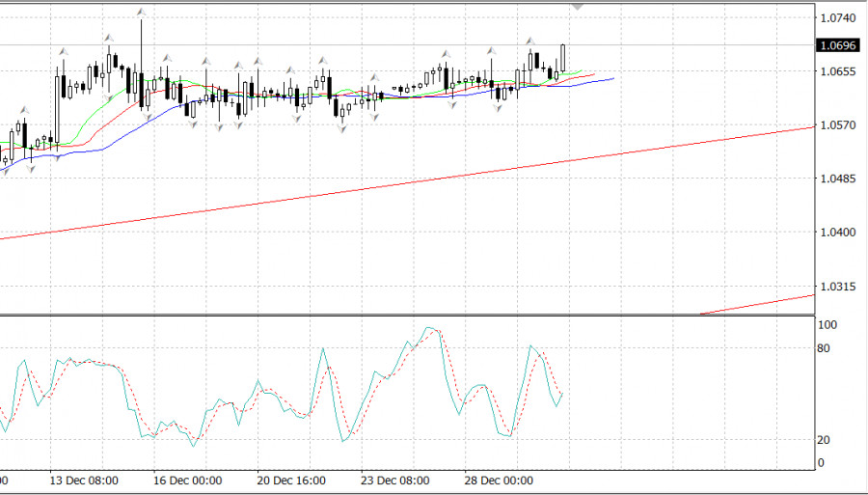Click the gray chart shift triangle marker

[x=578, y=6]
